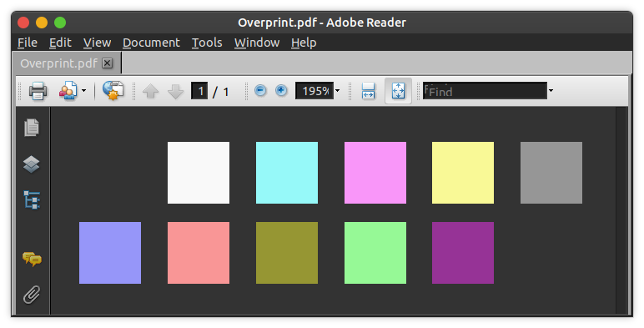The height and width of the screenshot is (328, 644).
Task: Open the Model Tree panel icon
Action: pyautogui.click(x=32, y=200)
